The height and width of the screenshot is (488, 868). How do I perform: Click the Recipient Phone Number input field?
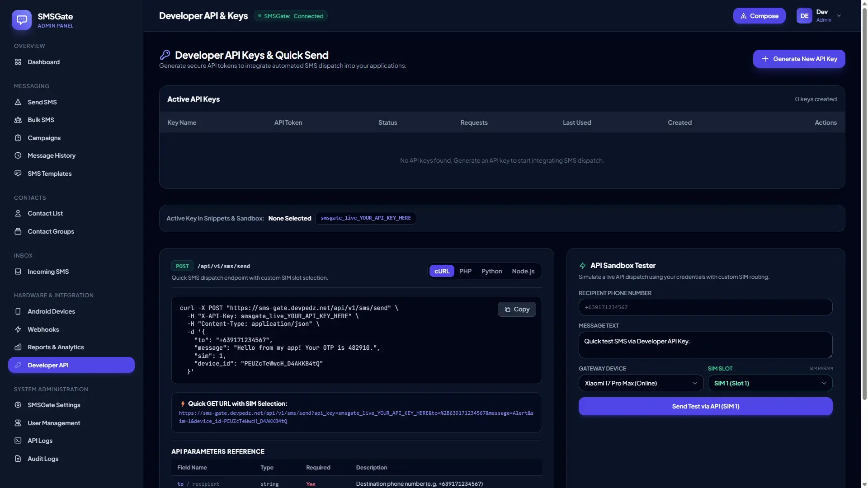pos(705,307)
